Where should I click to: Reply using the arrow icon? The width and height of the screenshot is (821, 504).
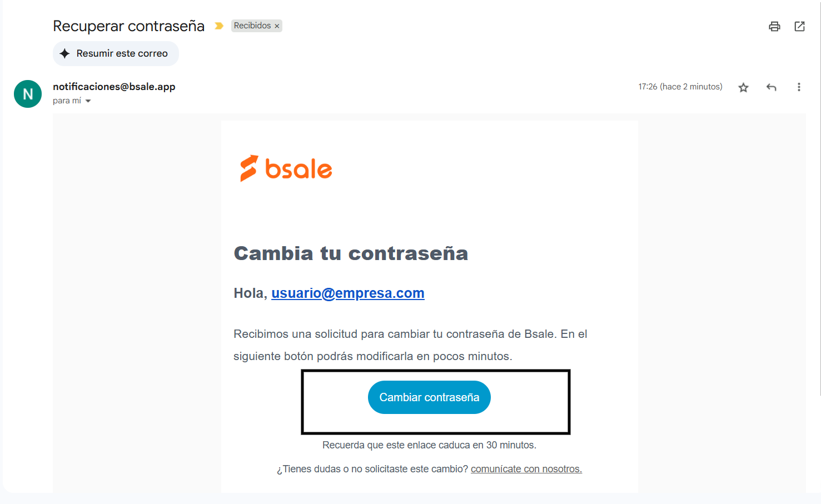(771, 87)
